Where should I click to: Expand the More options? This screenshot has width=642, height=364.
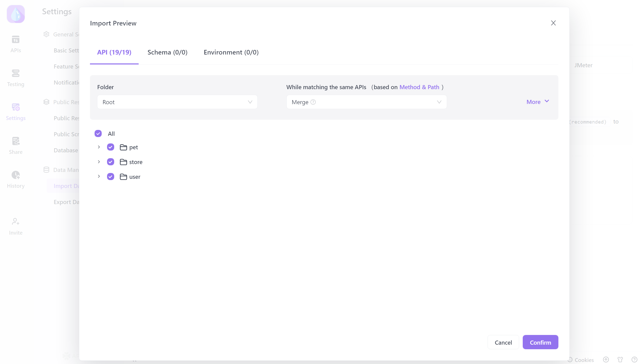pos(538,102)
